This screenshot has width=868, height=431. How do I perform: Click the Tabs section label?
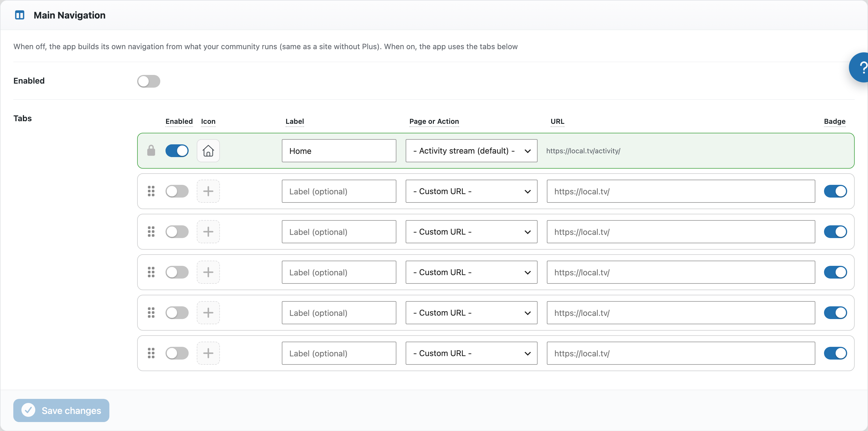coord(23,118)
